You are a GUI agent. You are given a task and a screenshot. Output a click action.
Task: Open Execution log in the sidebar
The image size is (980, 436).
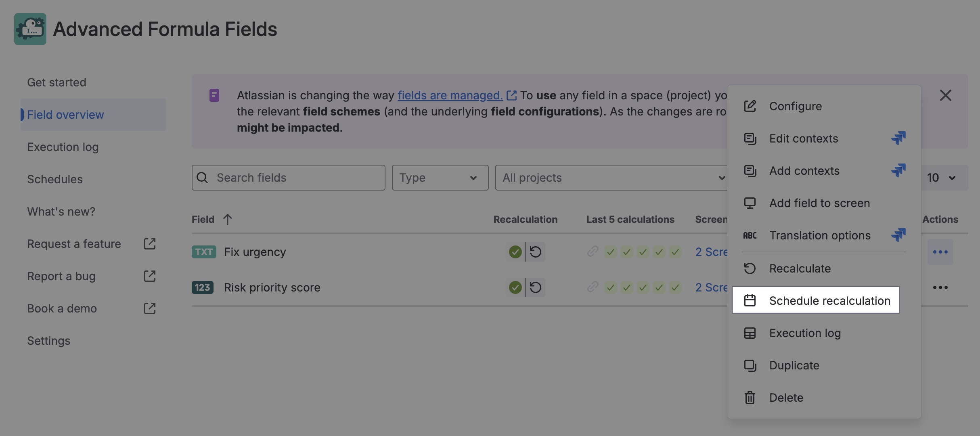tap(93, 147)
